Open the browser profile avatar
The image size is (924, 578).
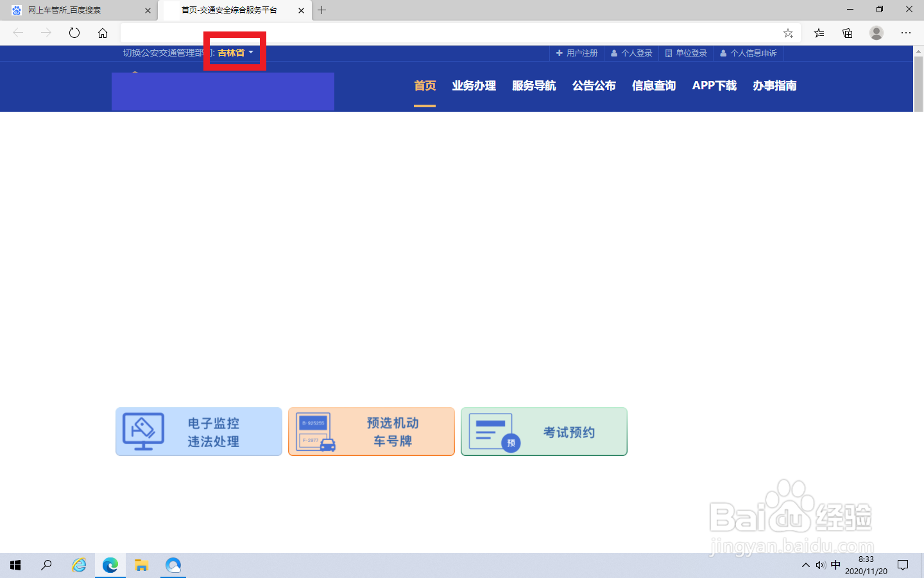tap(877, 33)
